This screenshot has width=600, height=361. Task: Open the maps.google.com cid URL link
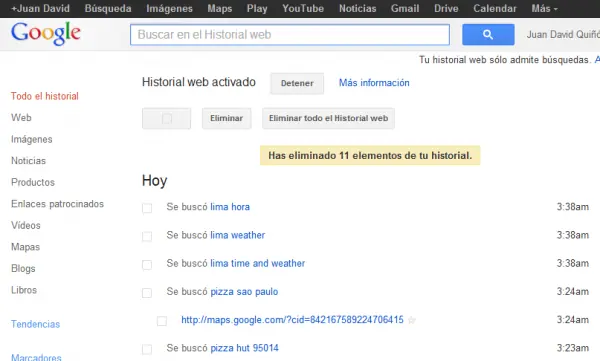[x=292, y=320]
